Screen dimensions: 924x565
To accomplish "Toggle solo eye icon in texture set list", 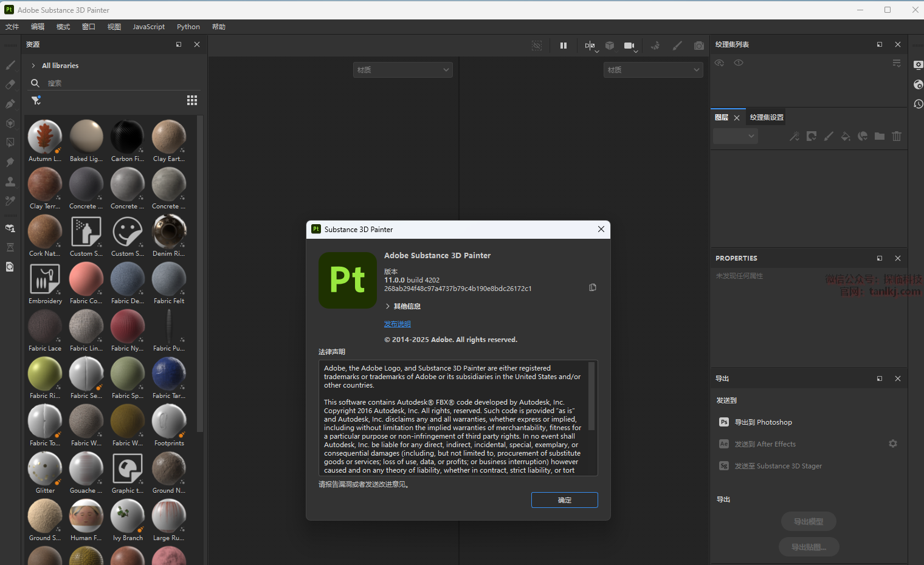I will click(x=739, y=63).
